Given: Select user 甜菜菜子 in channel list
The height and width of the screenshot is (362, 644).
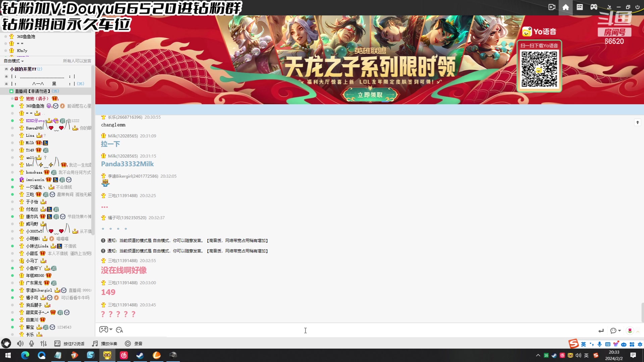Looking at the screenshot, I should 37,312.
